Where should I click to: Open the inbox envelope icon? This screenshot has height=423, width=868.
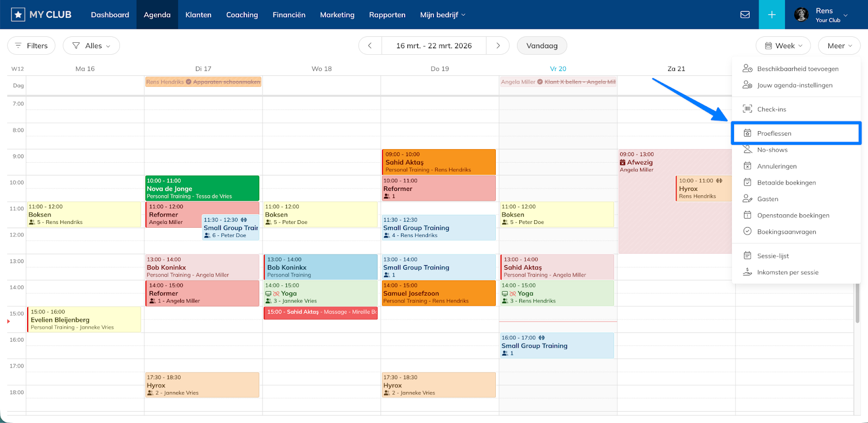point(745,15)
